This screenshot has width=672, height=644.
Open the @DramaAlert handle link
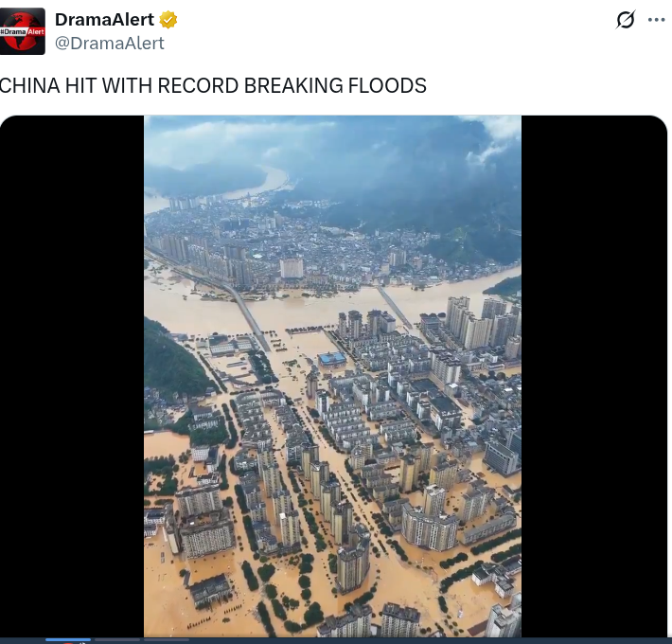[110, 44]
